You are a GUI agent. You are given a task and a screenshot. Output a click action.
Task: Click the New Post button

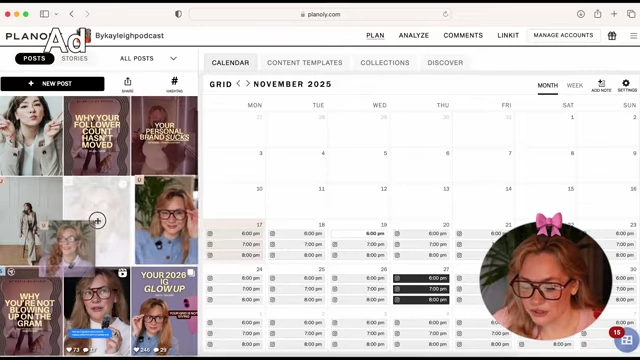point(52,84)
